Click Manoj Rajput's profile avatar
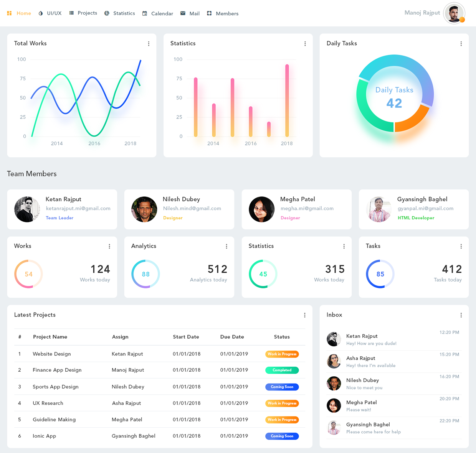The height and width of the screenshot is (453, 476). [x=454, y=13]
